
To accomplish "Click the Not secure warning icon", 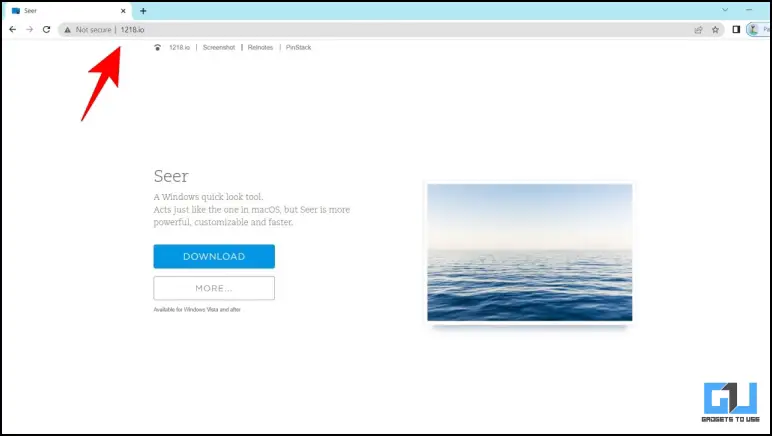I will click(x=67, y=30).
